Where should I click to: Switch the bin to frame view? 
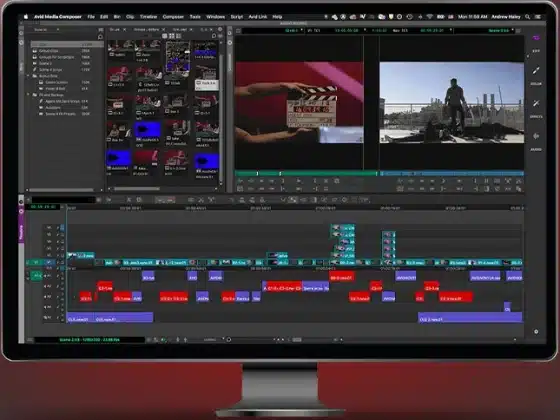(171, 36)
